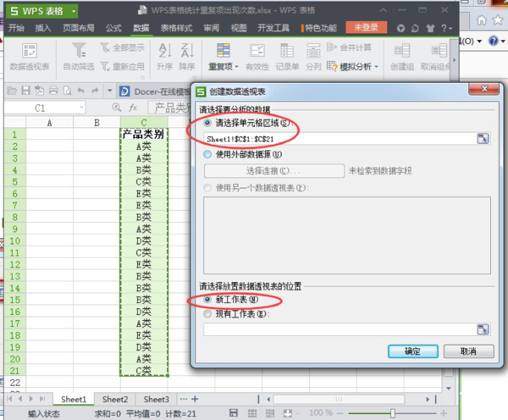Click the skin (shirt) icon in title menu

[430, 28]
